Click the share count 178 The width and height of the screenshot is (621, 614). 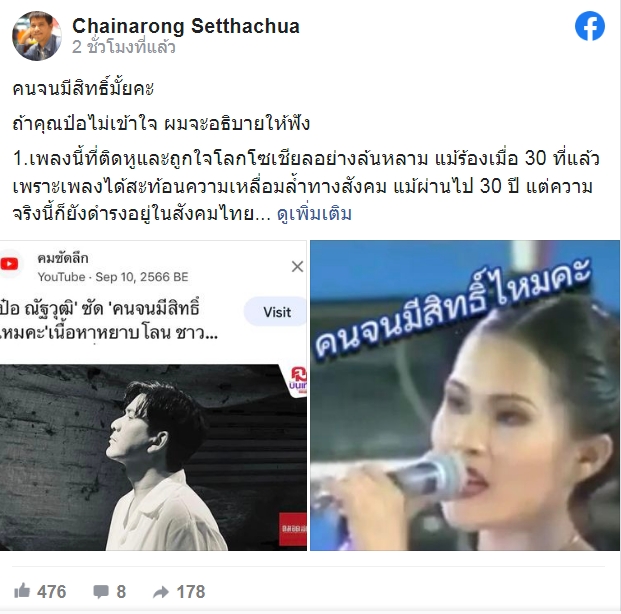(191, 592)
